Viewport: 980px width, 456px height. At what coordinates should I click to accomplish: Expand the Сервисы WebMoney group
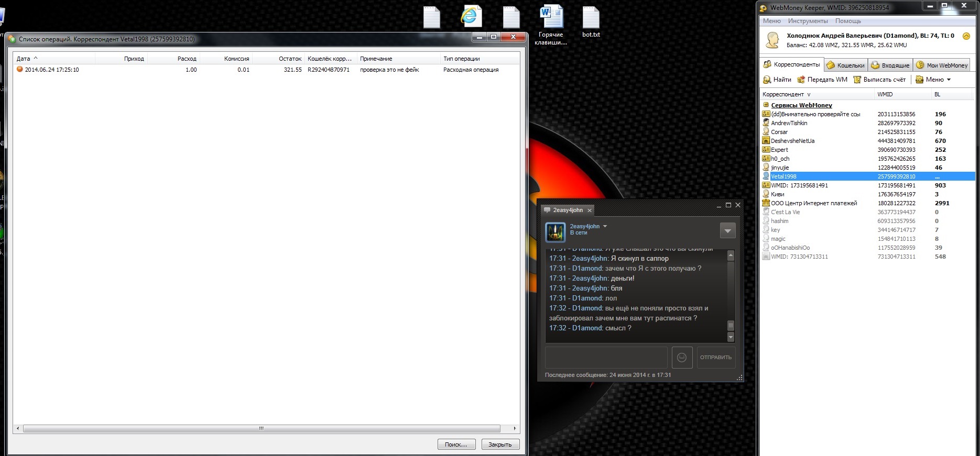point(766,105)
